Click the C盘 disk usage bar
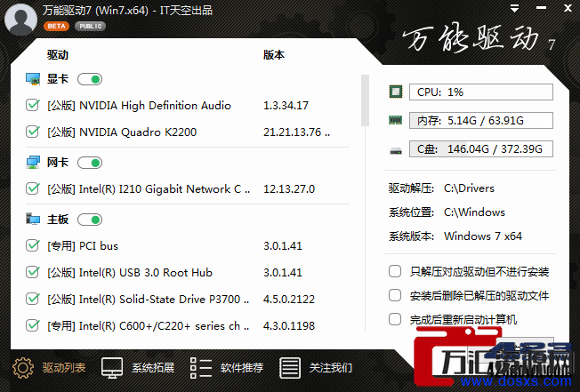580x392 pixels. (481, 149)
